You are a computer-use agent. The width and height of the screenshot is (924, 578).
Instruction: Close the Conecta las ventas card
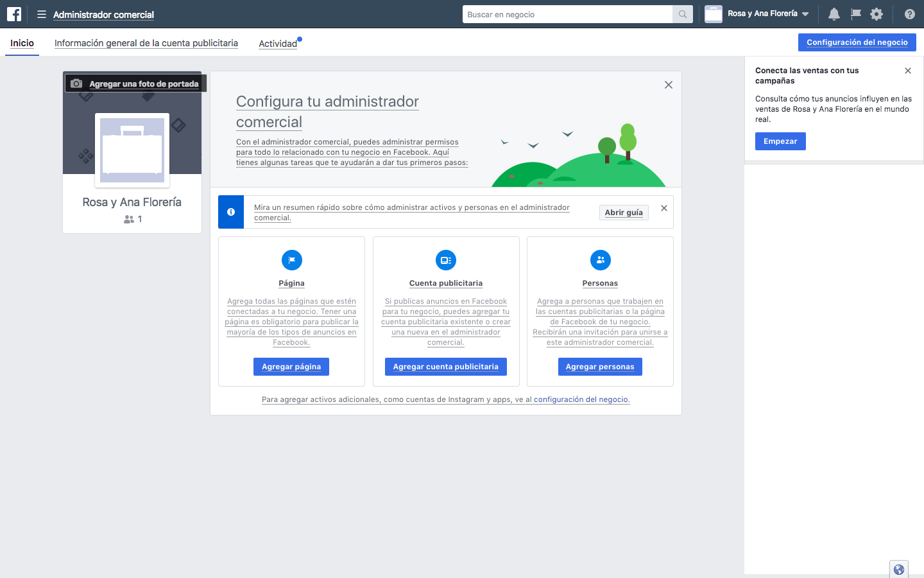[908, 71]
